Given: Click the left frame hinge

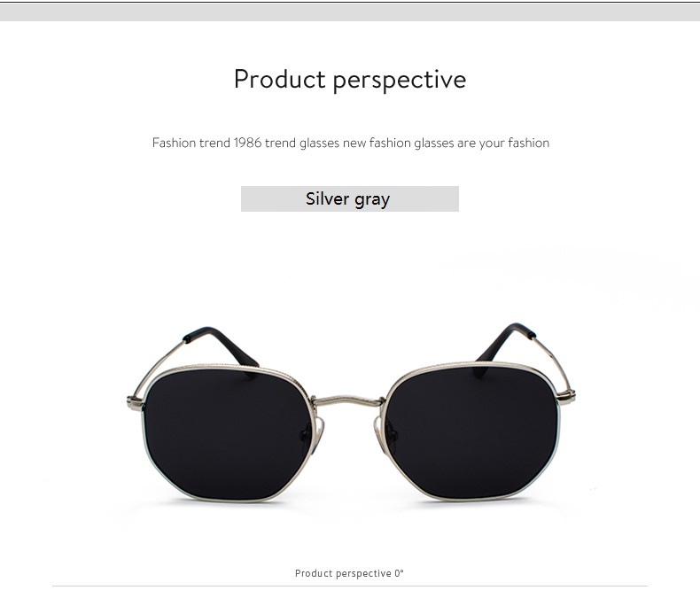Looking at the screenshot, I should 135,402.
